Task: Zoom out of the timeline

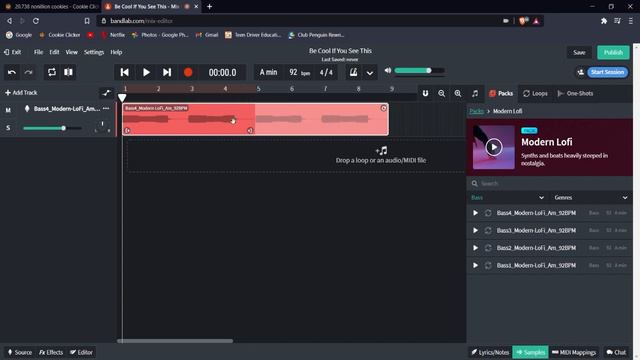Action: click(x=442, y=93)
